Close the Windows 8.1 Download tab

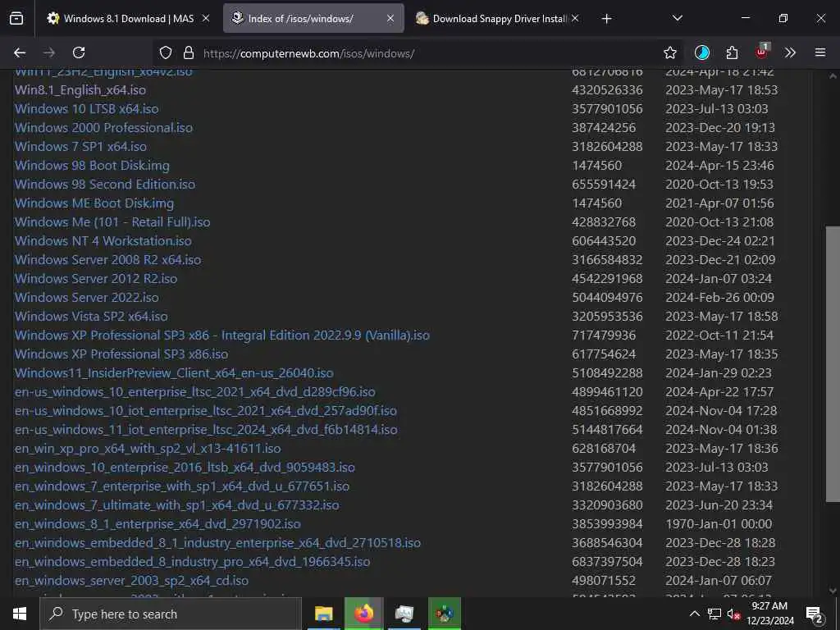(206, 18)
